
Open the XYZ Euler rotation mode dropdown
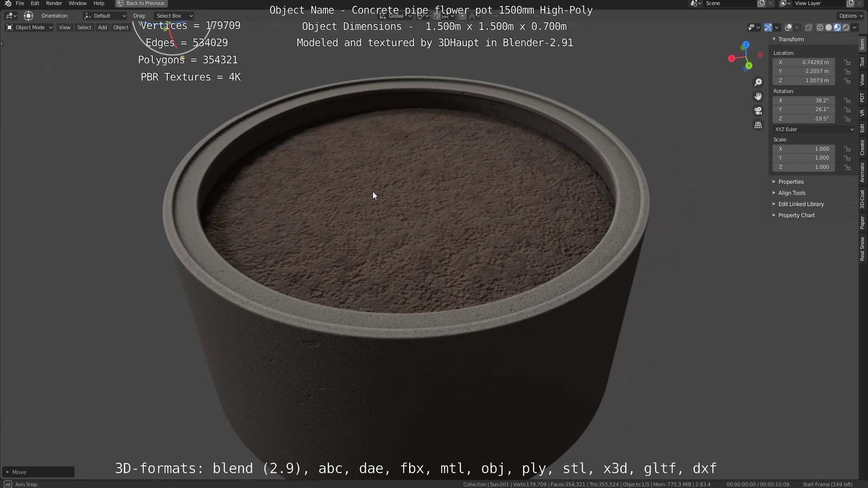[814, 129]
